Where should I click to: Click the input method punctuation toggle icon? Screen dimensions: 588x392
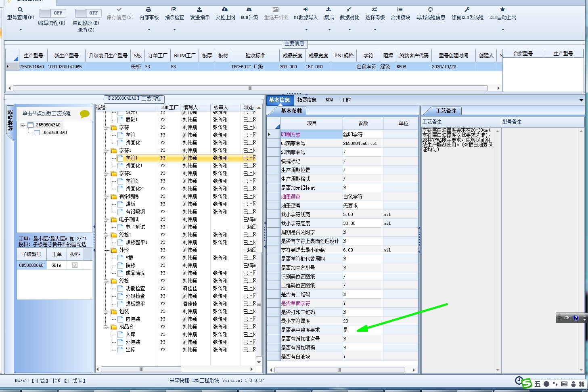(x=555, y=384)
